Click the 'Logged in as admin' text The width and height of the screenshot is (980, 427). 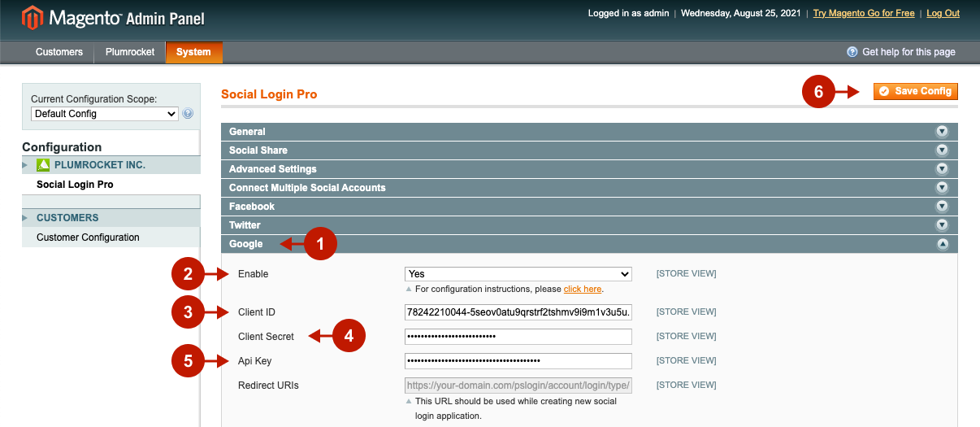628,13
